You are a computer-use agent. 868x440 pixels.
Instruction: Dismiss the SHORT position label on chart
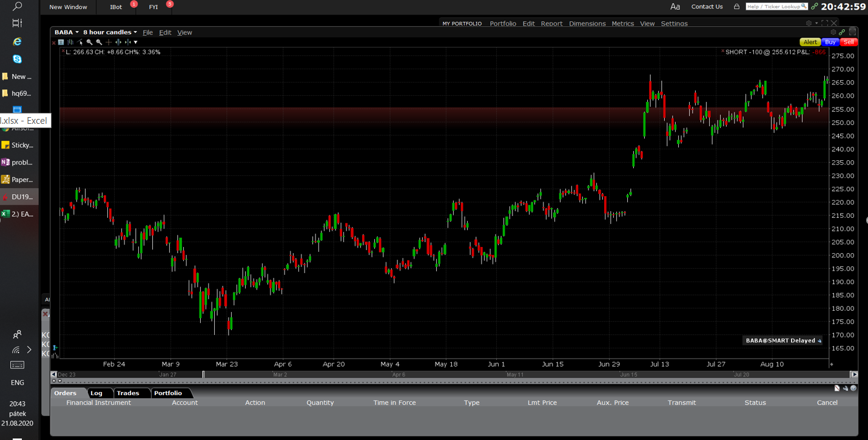click(722, 52)
